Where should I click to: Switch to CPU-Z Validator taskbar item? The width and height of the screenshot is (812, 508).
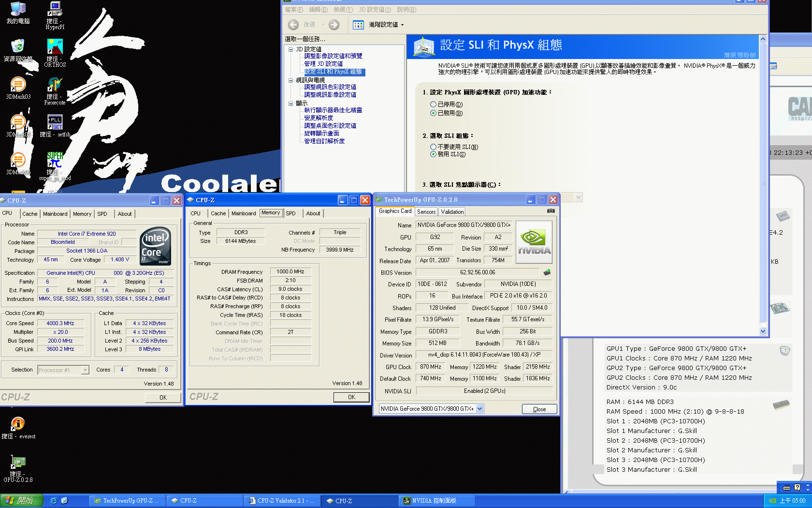tap(281, 501)
